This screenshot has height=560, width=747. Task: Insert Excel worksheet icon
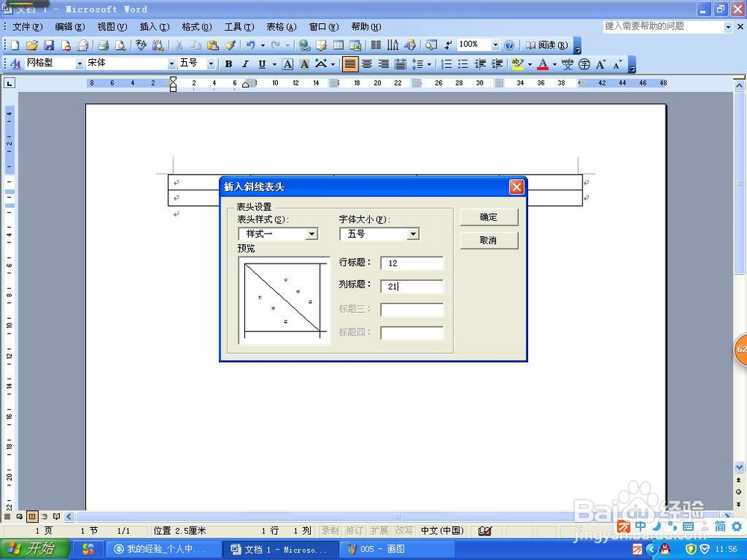(x=356, y=46)
